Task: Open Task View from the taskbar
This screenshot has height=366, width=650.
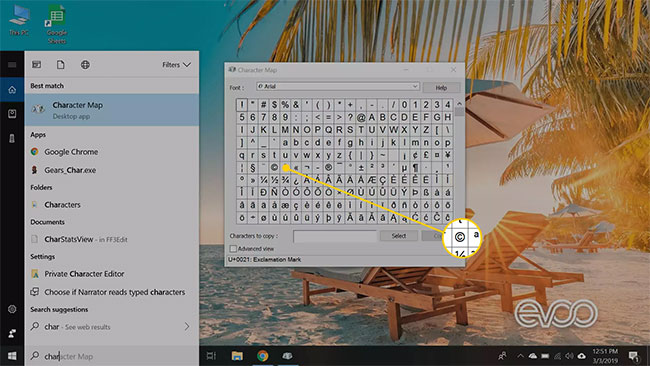Action: point(211,356)
